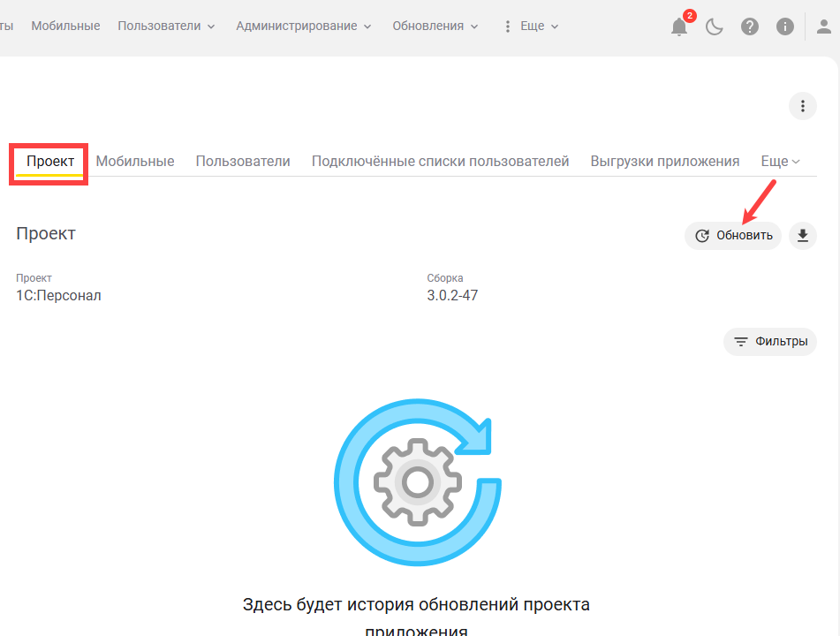This screenshot has width=840, height=636.
Task: Open the notifications bell
Action: pos(679,26)
